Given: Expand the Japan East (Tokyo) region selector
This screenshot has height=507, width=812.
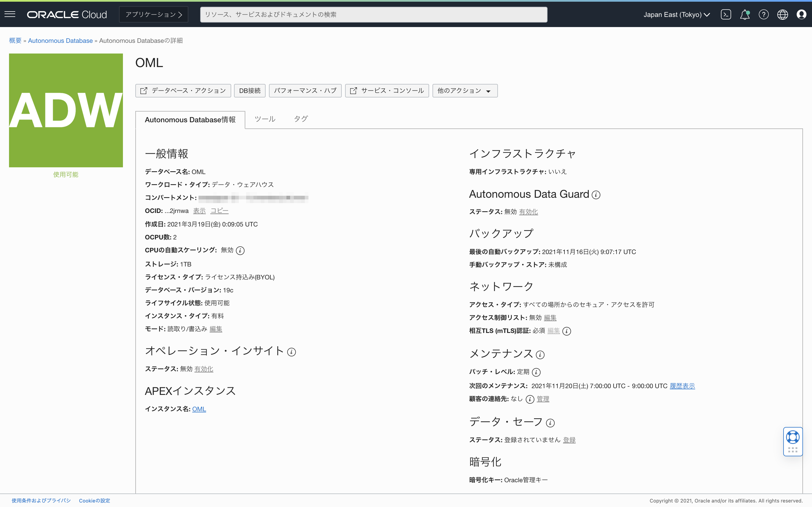Looking at the screenshot, I should [676, 14].
